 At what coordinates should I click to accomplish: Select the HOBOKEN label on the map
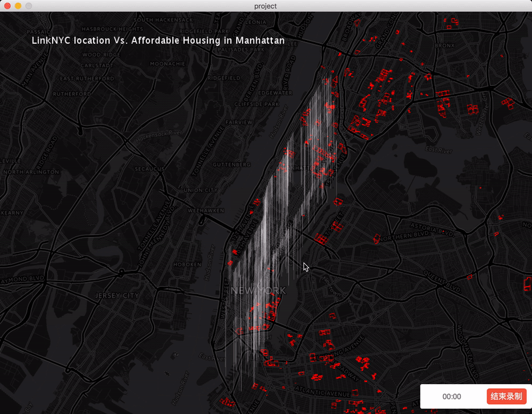coord(187,264)
